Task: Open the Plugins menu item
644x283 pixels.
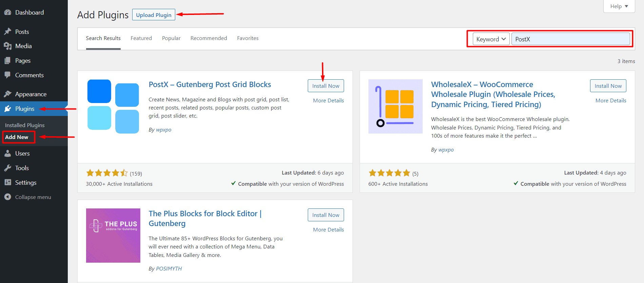Action: click(x=34, y=109)
